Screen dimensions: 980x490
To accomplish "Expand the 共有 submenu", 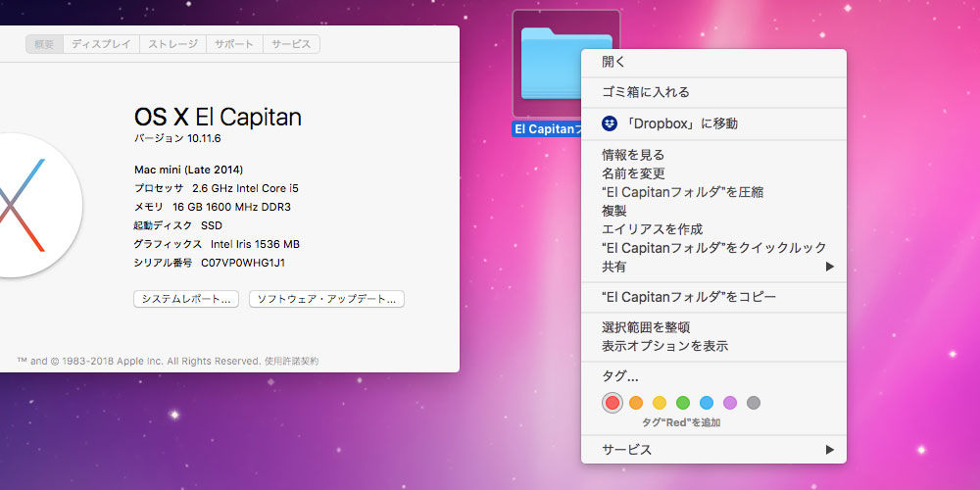I will click(x=713, y=267).
